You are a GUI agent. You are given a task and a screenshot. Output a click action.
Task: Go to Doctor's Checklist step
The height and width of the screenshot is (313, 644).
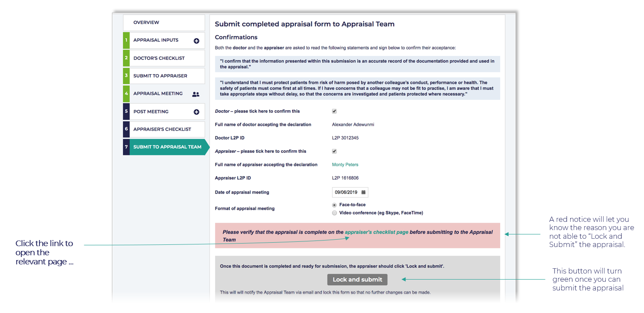point(159,58)
